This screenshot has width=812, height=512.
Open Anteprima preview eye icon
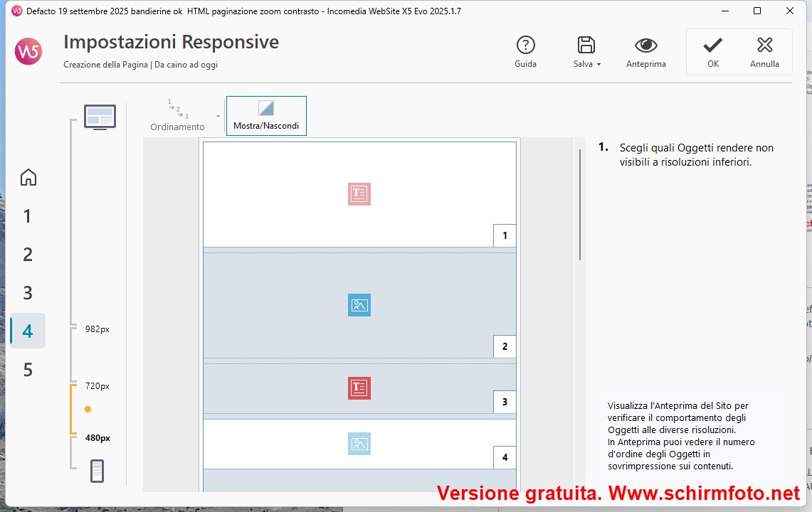(645, 46)
